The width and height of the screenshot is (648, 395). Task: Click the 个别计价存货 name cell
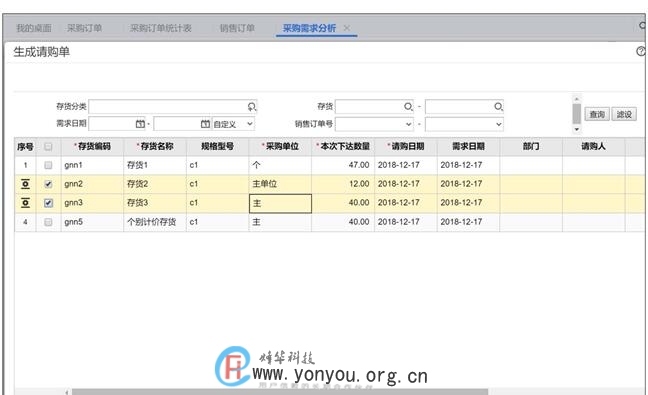[x=155, y=222]
